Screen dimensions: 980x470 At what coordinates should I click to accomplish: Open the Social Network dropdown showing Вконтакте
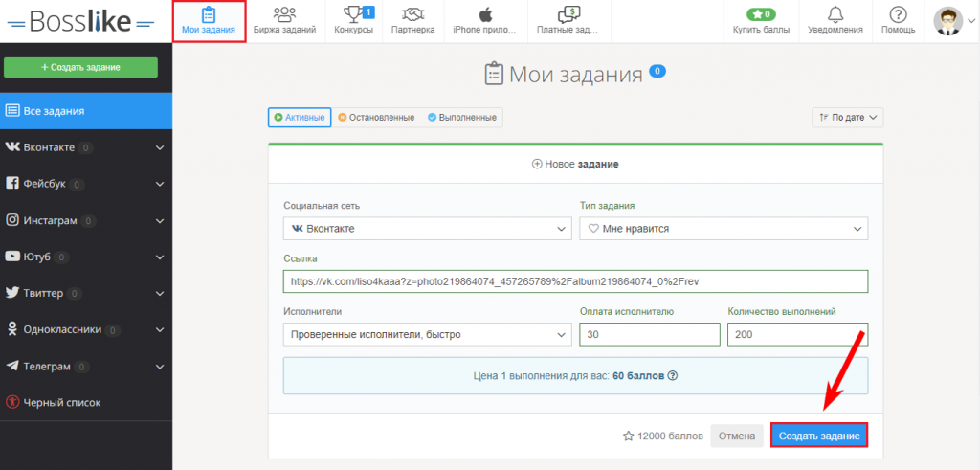click(x=428, y=229)
